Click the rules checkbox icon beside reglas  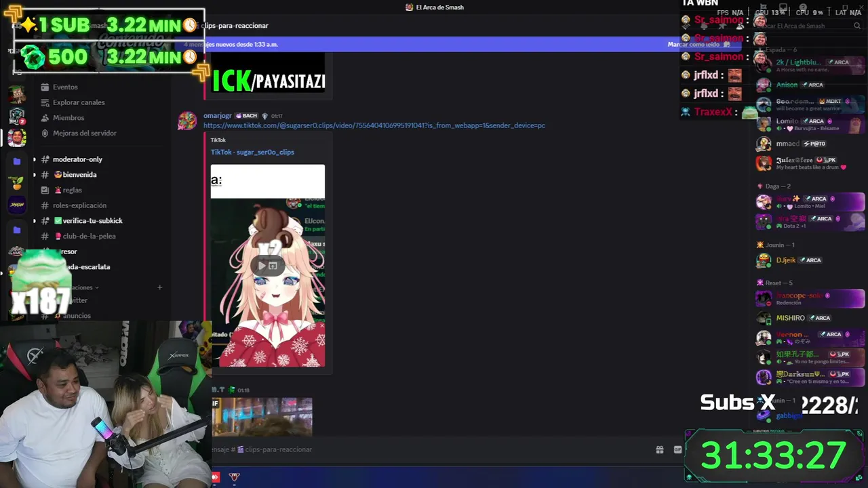(45, 190)
